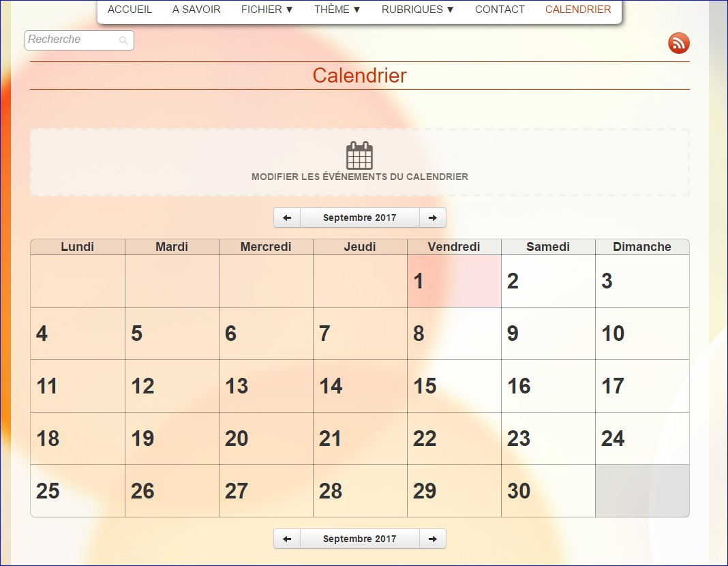Click bottom previous month arrow
The width and height of the screenshot is (728, 566).
[287, 539]
